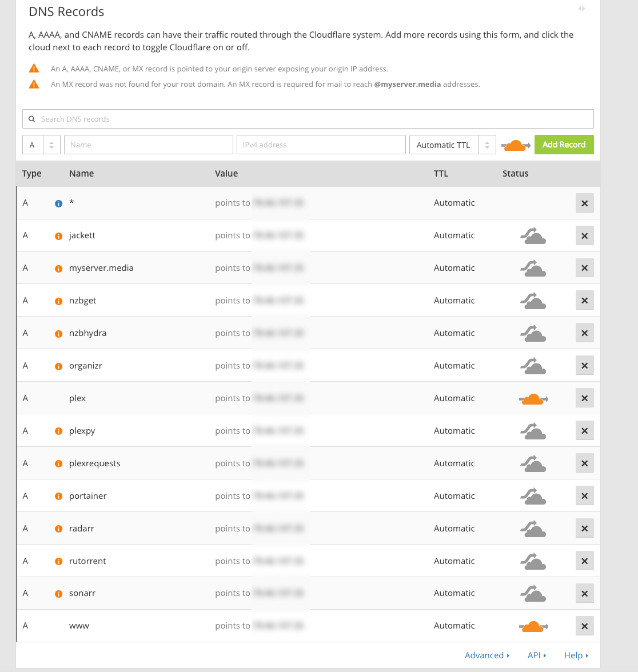Click the blue info icon beside wildcard record
Screen dimensions: 638x672
[59, 203]
